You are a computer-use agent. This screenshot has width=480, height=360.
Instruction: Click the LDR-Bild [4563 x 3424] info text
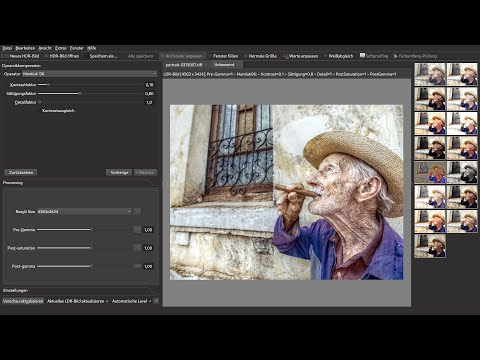(280, 74)
